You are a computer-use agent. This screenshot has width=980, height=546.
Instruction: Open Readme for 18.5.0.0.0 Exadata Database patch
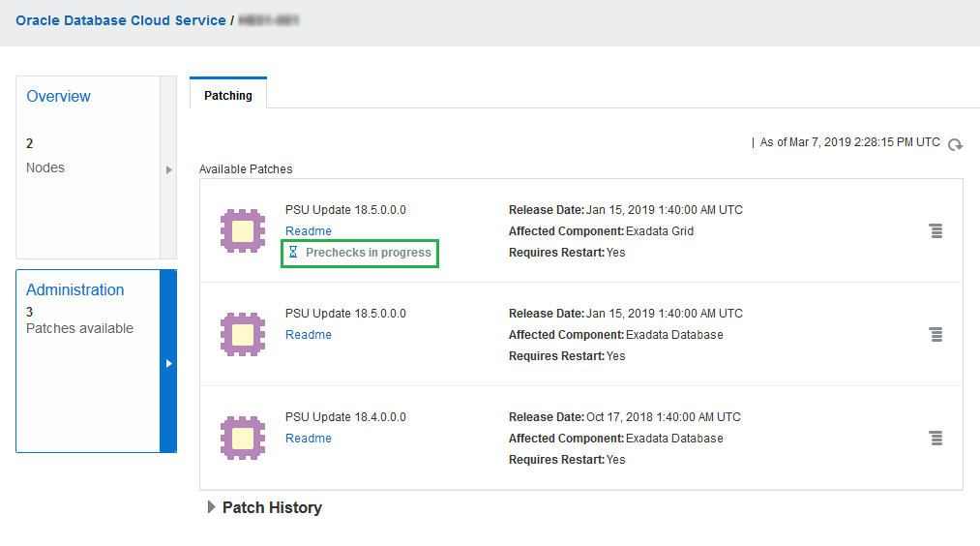coord(308,335)
